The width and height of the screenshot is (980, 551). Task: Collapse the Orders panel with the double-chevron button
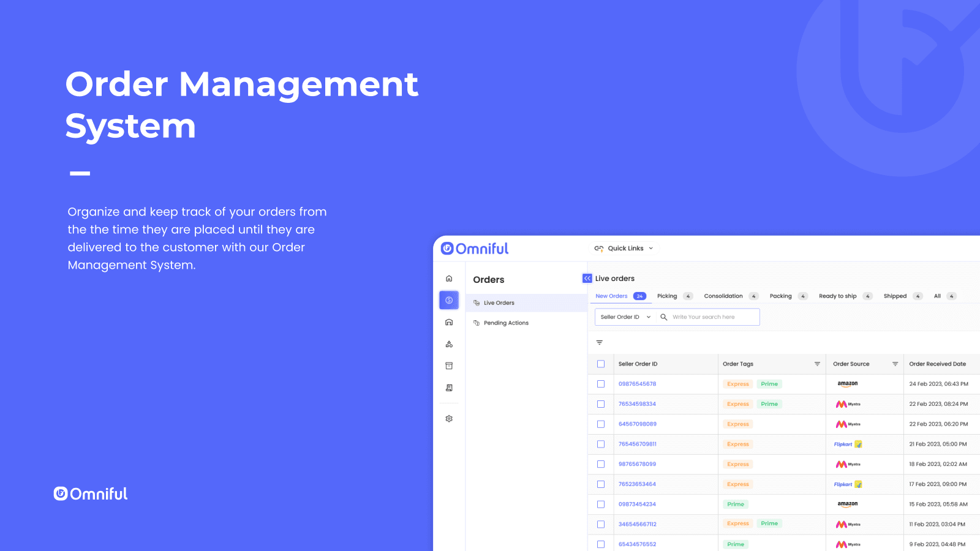pyautogui.click(x=586, y=278)
